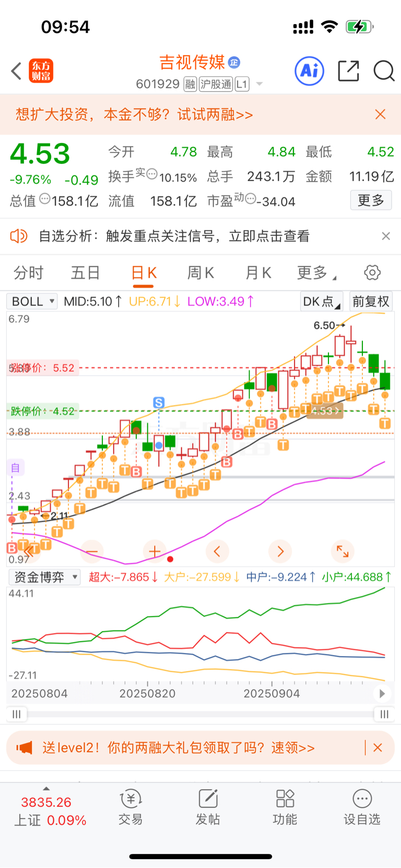Tap 中户 -9.224 fund value
Image resolution: width=401 pixels, height=868 pixels.
[281, 577]
